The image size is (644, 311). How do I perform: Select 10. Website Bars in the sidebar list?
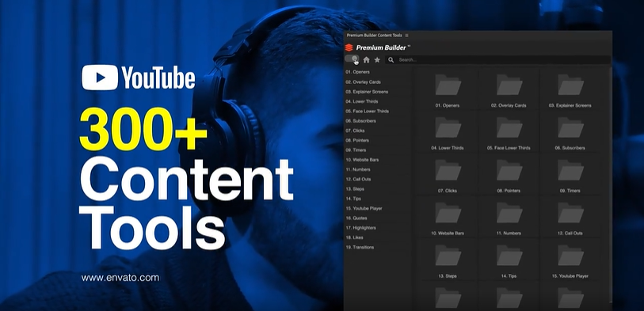pos(362,160)
